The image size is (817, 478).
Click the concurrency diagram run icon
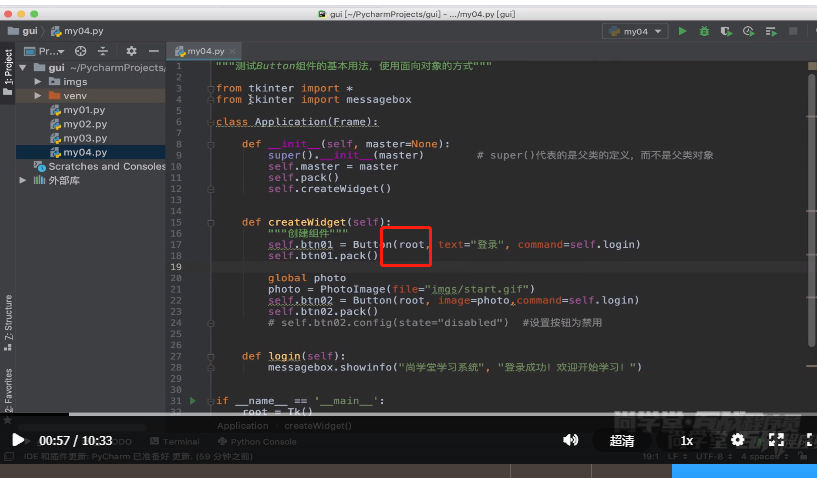click(x=771, y=31)
